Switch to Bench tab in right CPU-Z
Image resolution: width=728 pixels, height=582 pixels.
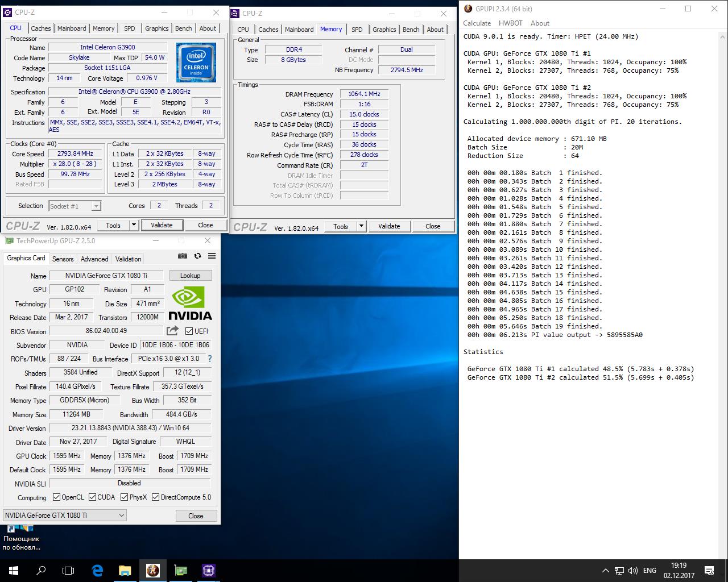[x=411, y=30]
